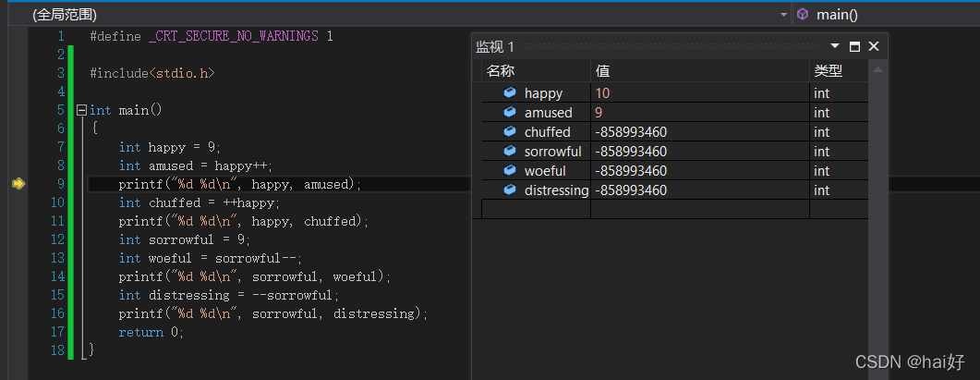
Task: Collapse the int main() code block
Action: [x=81, y=110]
